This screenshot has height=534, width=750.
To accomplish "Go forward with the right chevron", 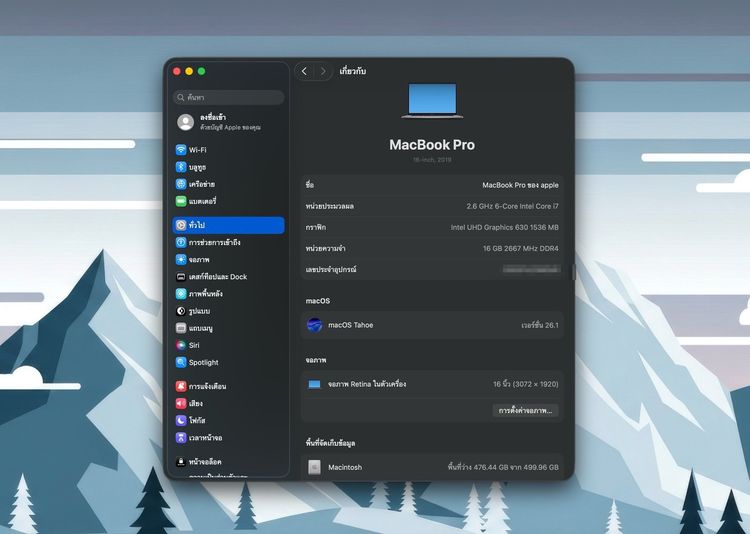I will tap(323, 71).
